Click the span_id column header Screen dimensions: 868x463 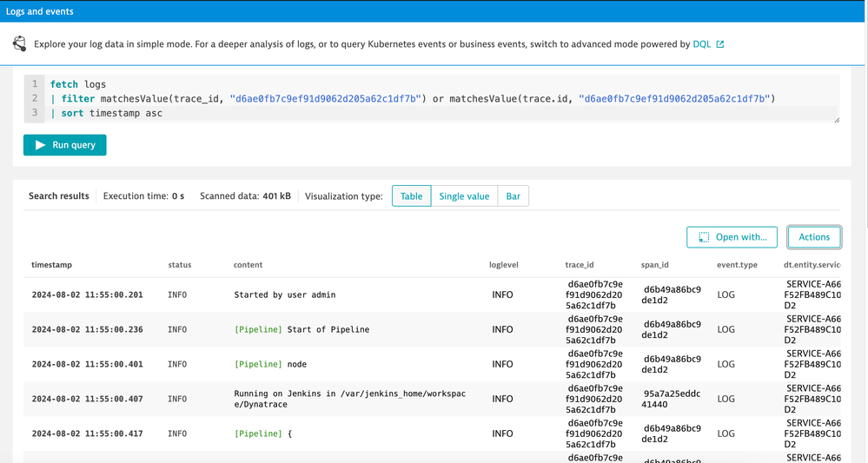655,265
